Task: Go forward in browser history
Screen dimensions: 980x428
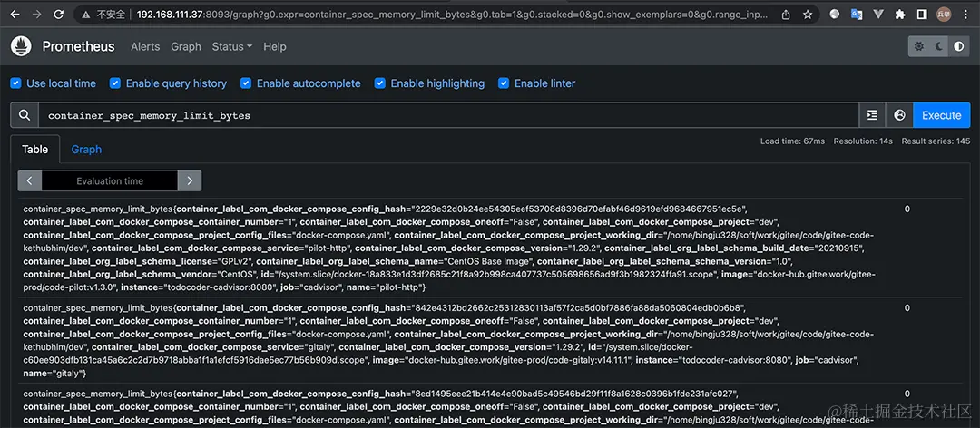Action: point(36,14)
